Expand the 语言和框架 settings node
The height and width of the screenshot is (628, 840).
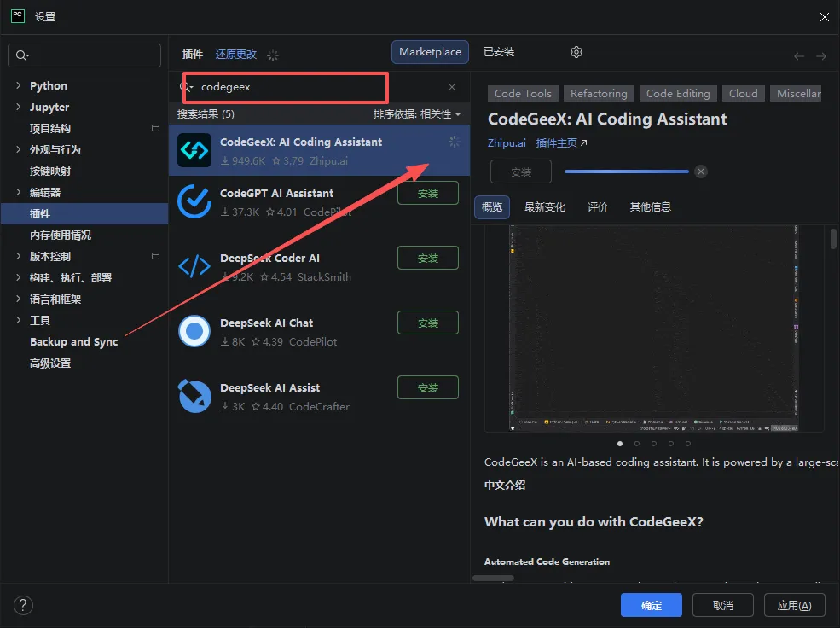coord(19,299)
